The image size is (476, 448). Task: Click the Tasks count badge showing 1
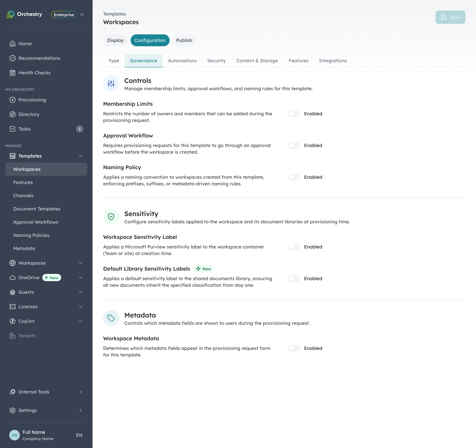coord(80,129)
